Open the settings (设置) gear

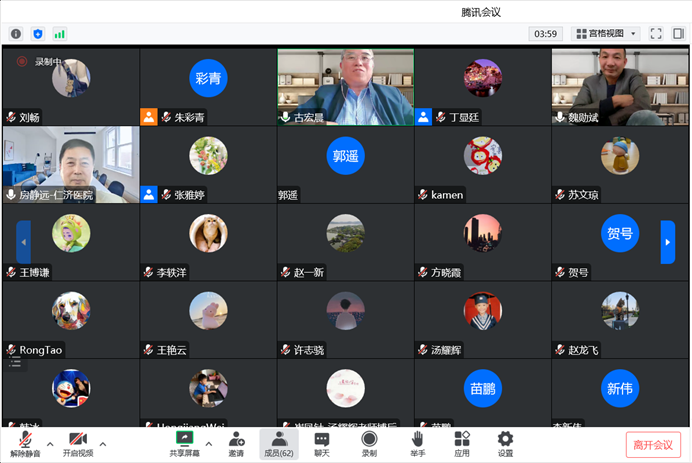click(x=505, y=443)
